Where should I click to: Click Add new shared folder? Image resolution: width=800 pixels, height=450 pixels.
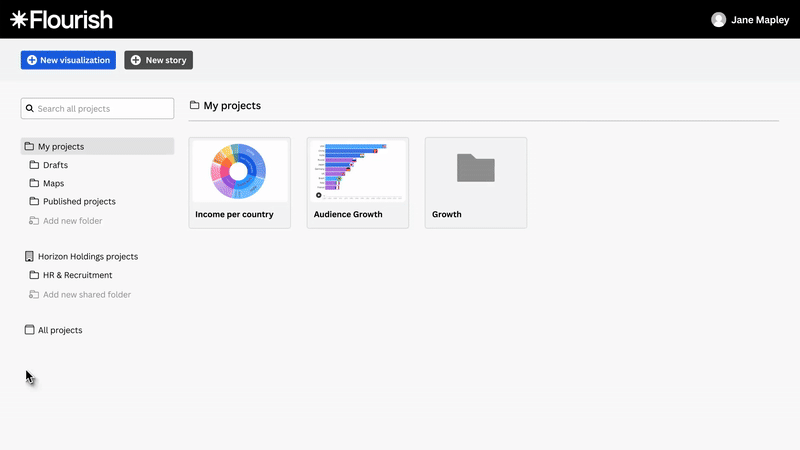point(86,295)
